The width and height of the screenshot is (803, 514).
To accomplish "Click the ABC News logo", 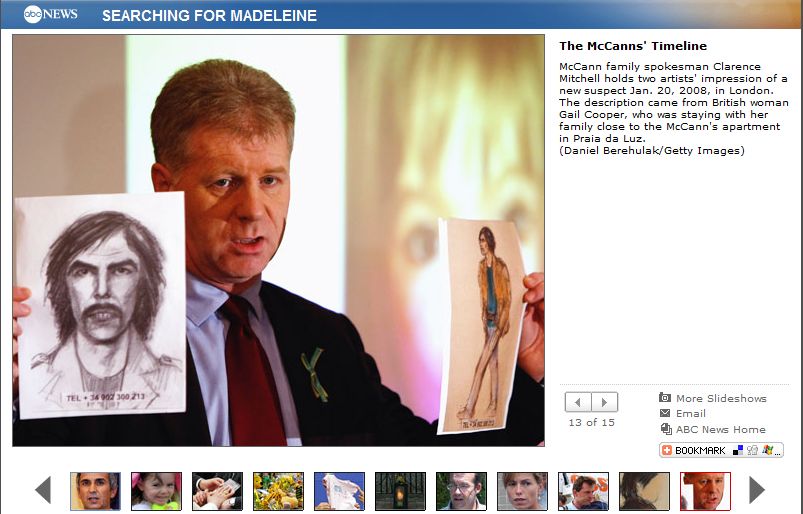I will pyautogui.click(x=50, y=14).
